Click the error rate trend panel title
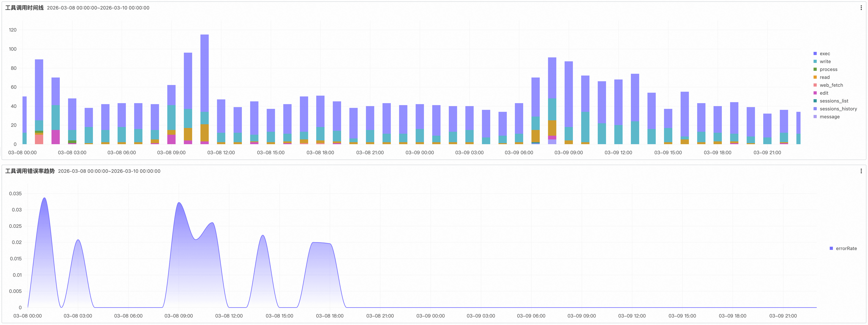The width and height of the screenshot is (868, 325). point(30,171)
